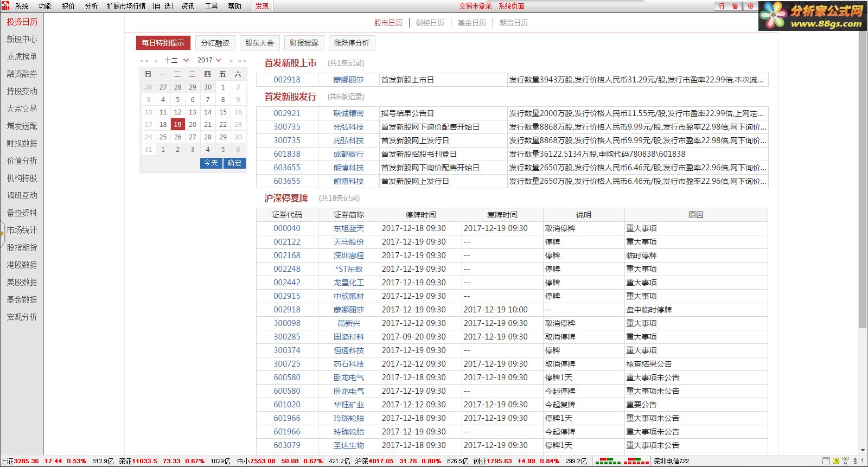Click the yellow arrow icon in status bar

click(836, 461)
